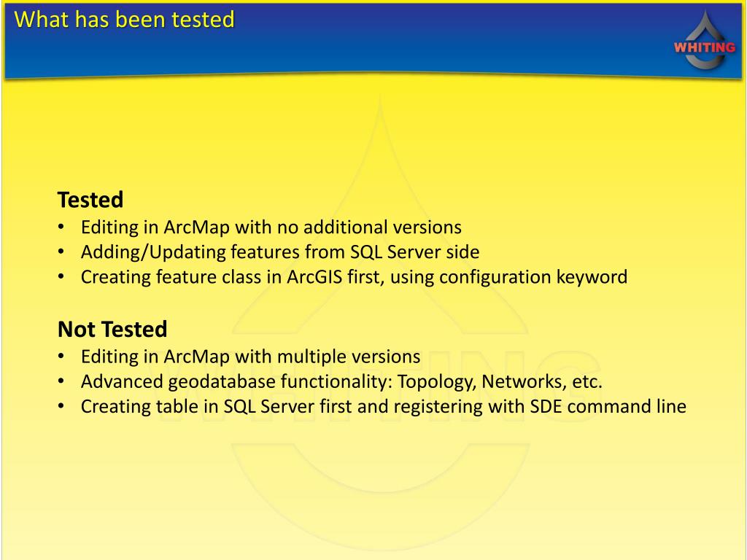The height and width of the screenshot is (560, 747).
Task: Click the text 'Topology, Networks, etc.'
Action: [500, 381]
